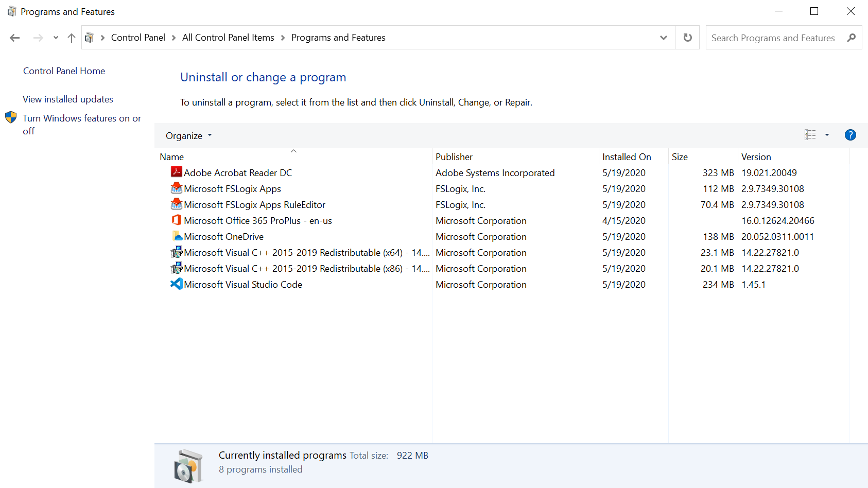The width and height of the screenshot is (868, 488).
Task: Click the 234 MB size cell
Action: [x=718, y=285]
